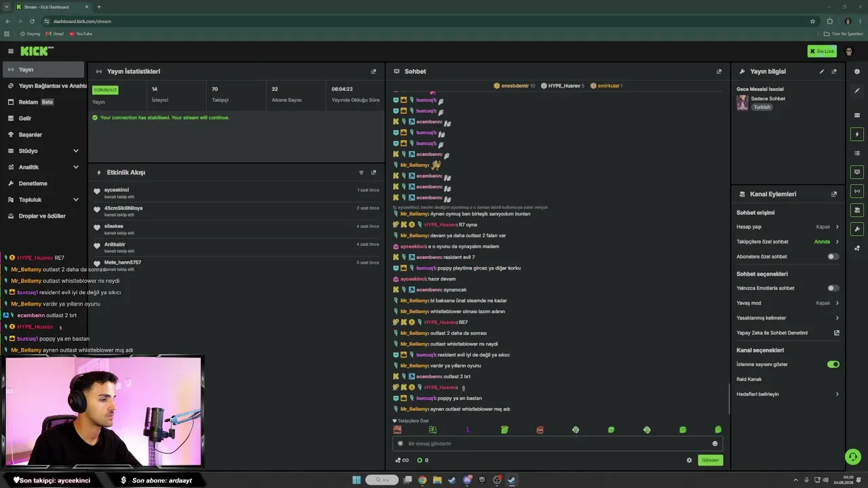This screenshot has width=868, height=488.
Task: Open Yavaş mod options
Action: 788,303
